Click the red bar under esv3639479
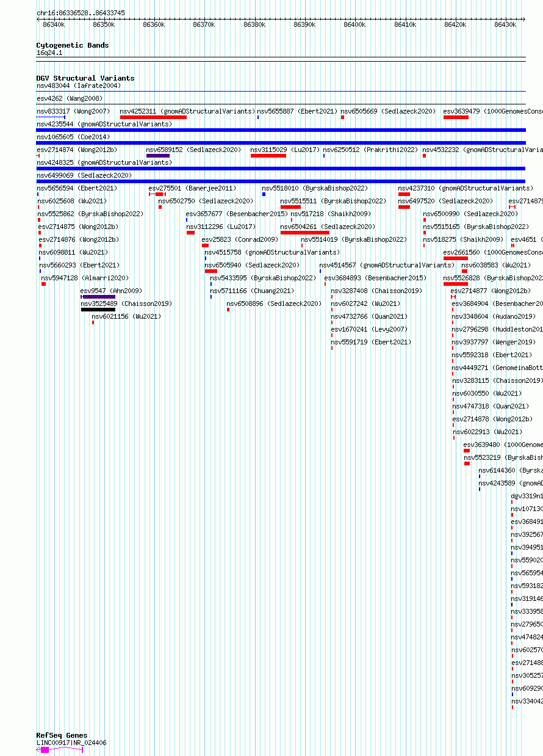The height and width of the screenshot is (756, 543). pyautogui.click(x=456, y=117)
